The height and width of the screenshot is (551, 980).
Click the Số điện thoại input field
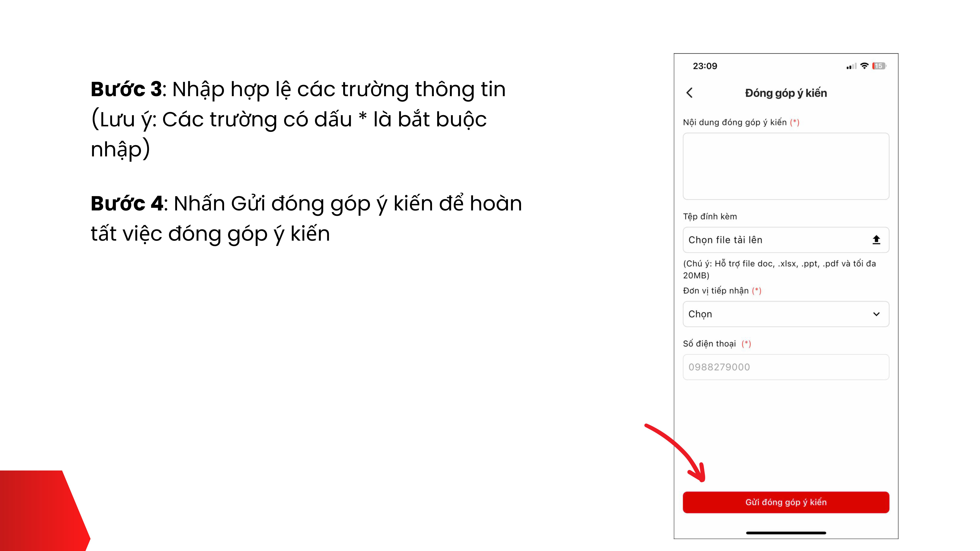786,367
